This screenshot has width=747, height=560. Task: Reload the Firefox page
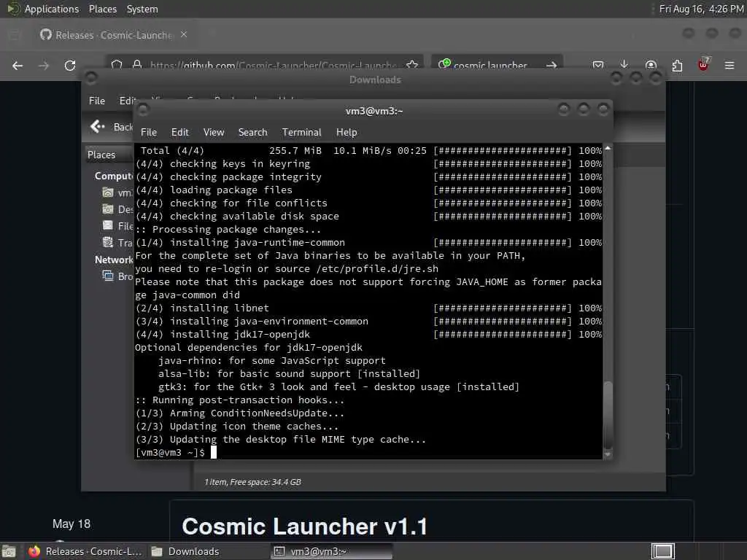70,66
